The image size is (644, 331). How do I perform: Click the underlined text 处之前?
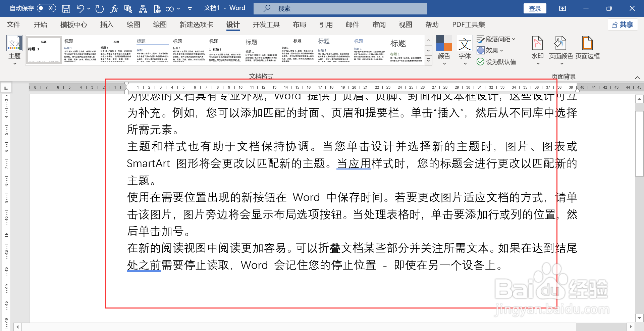click(144, 265)
